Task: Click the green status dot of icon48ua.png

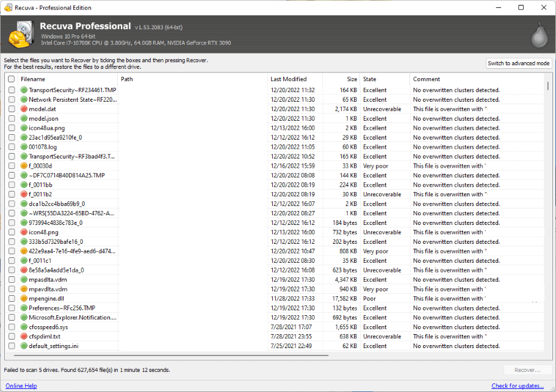Action: (24, 128)
